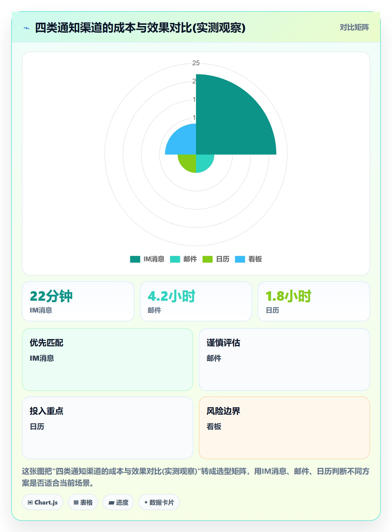Screen dimensions: 392x532
Task: Click the 优先匹配 matrix card heading
Action: pos(46,343)
